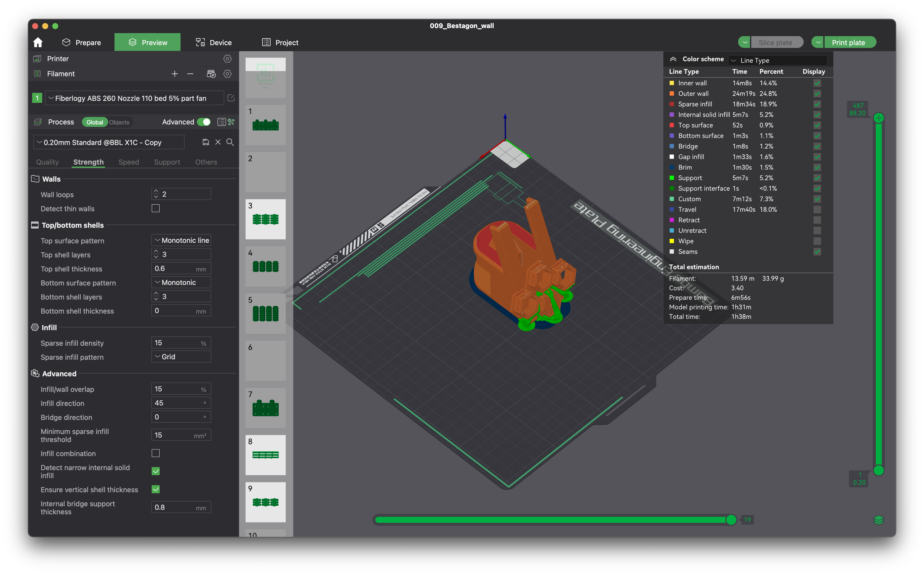This screenshot has height=574, width=924.
Task: Show Travel lines in display column
Action: click(817, 209)
